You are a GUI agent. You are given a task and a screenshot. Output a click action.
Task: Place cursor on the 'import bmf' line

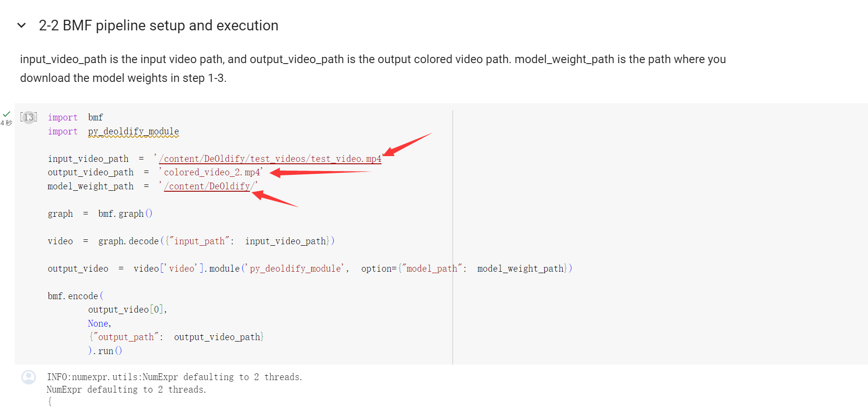pos(75,118)
